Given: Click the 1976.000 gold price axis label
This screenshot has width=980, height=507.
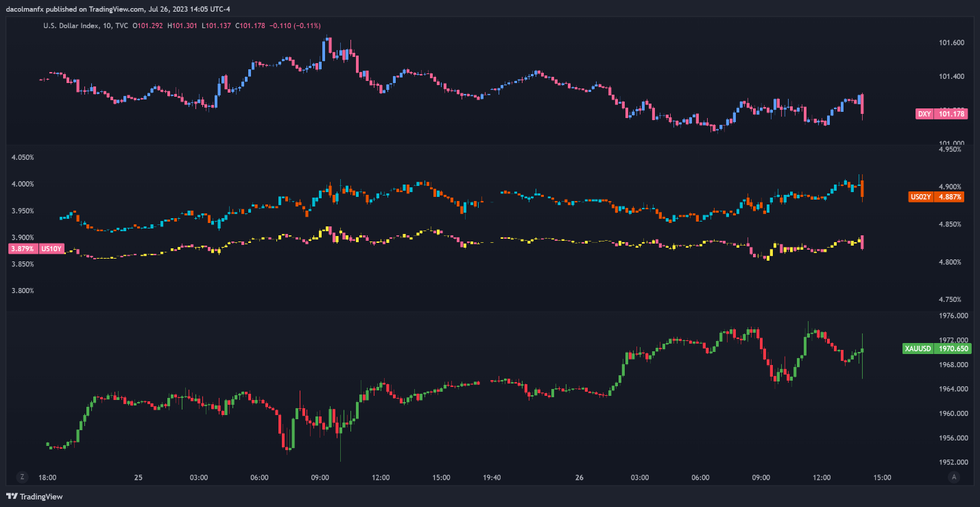Looking at the screenshot, I should click(953, 316).
